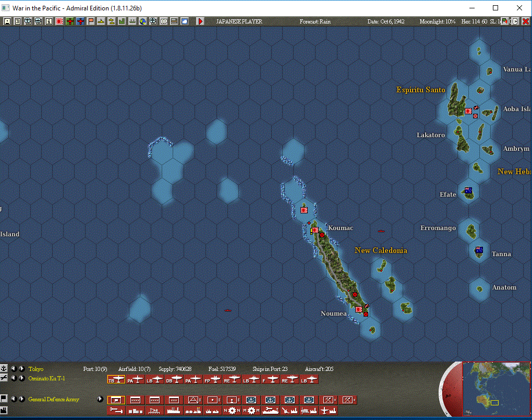Click the 'Supply: 740628' value
The width and height of the screenshot is (532, 420).
click(175, 369)
